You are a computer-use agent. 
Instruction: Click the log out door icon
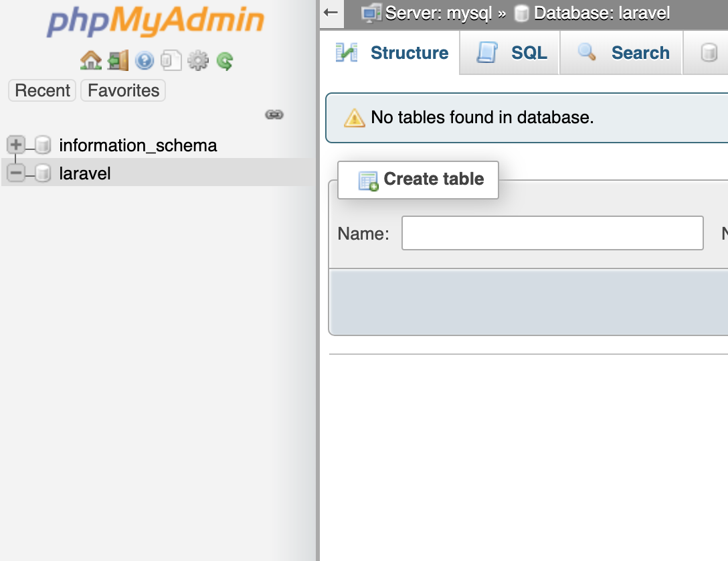click(117, 62)
